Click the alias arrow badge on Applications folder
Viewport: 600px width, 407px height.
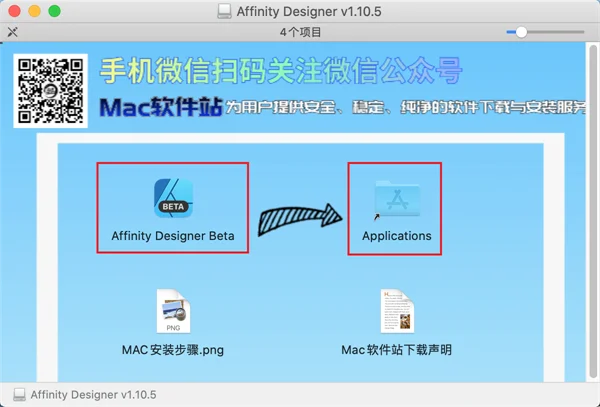click(x=377, y=217)
